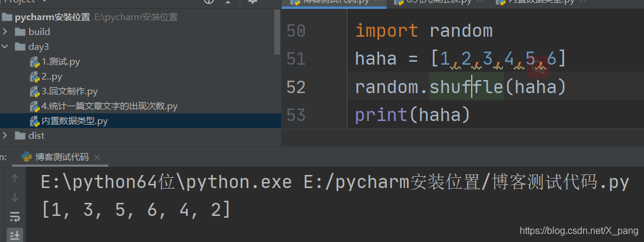This screenshot has width=644, height=242.
Task: Place cursor on 'import random' line
Action: click(423, 31)
